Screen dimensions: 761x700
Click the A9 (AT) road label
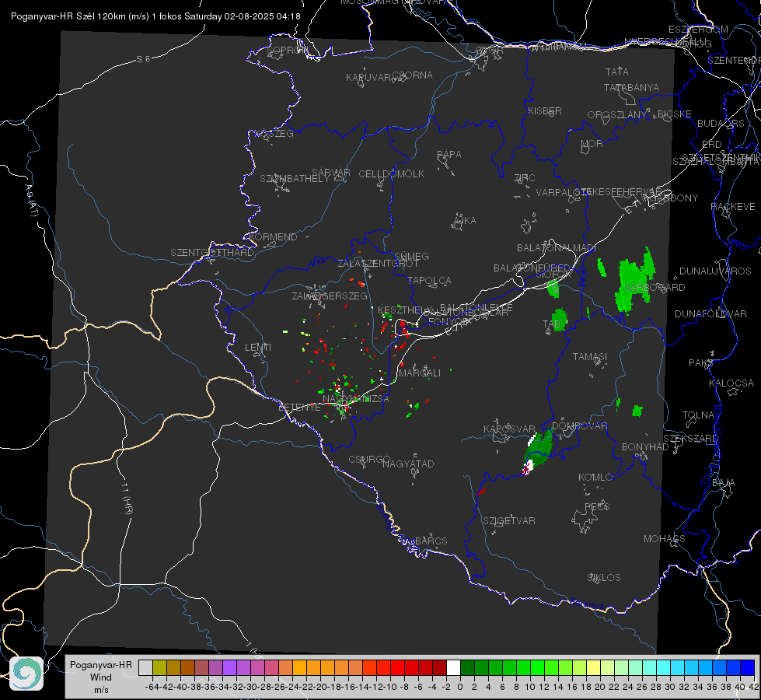31,201
